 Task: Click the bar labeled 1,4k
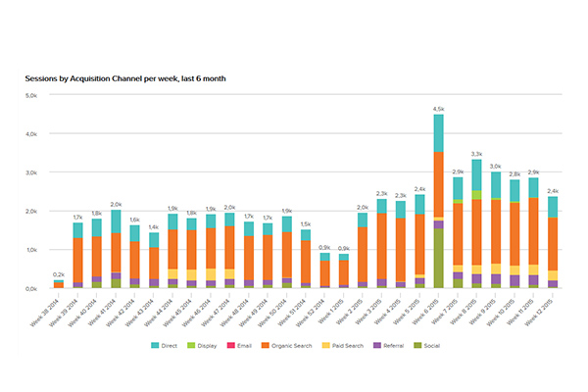[154, 260]
